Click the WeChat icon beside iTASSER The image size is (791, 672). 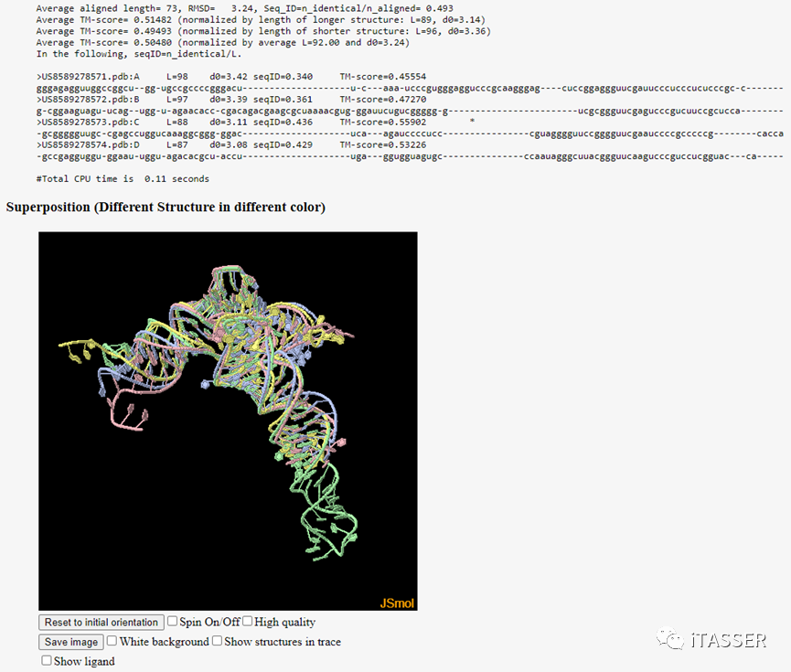pyautogui.click(x=670, y=639)
